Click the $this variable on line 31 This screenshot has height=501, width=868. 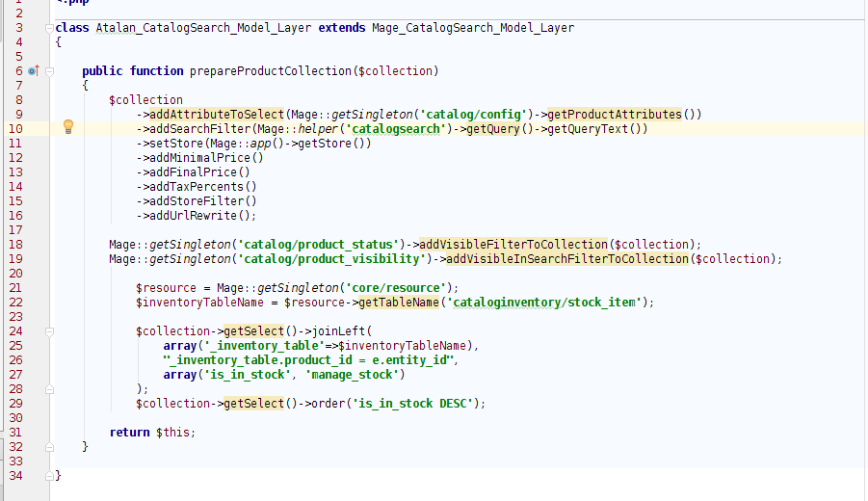point(172,432)
